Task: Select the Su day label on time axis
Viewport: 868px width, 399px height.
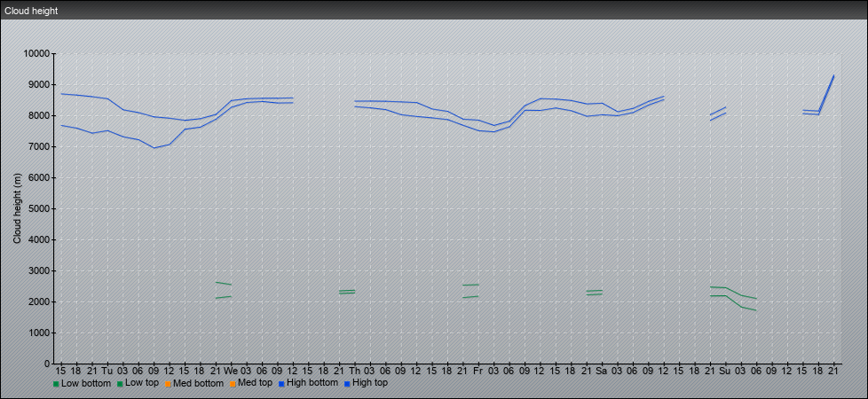Action: [725, 370]
